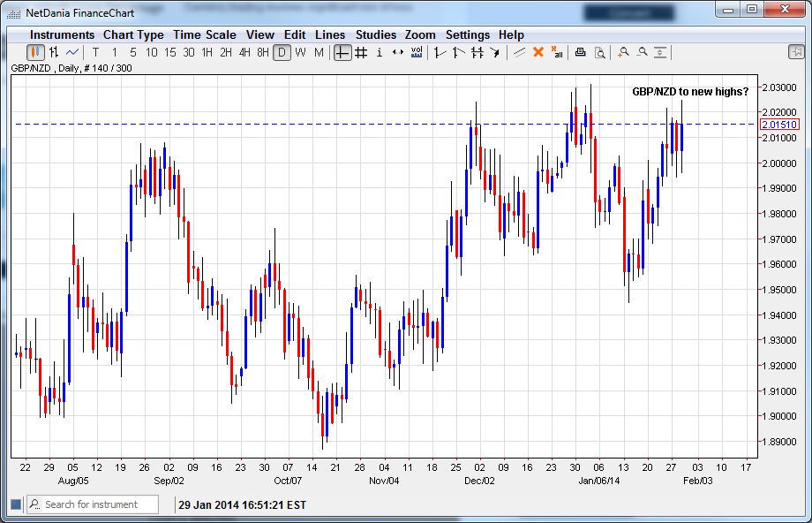Select the 1 minute time scale
Screen dimensions: 812x523
tap(115, 52)
